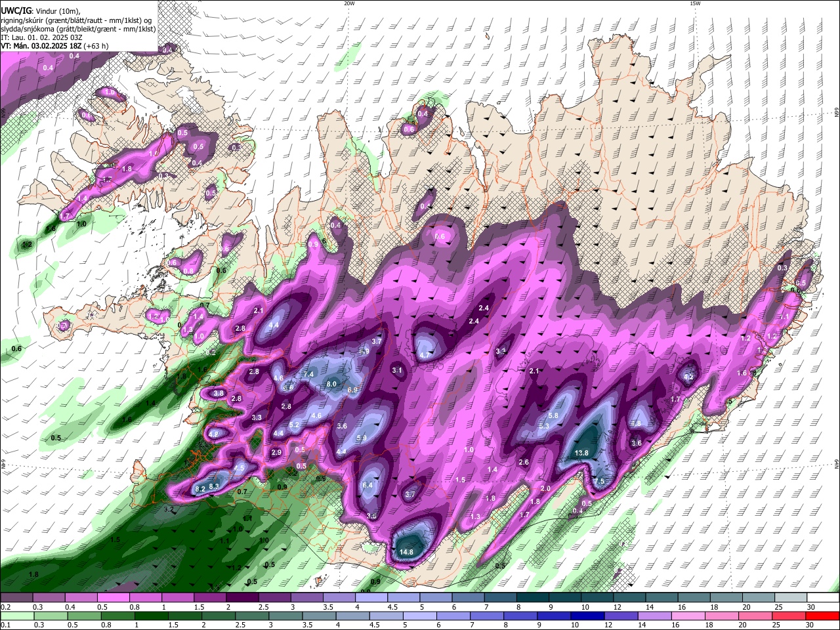Click the 'IT: Lau. 01. 02. 2025 03Z' line
This screenshot has height=630, width=840.
click(42, 37)
